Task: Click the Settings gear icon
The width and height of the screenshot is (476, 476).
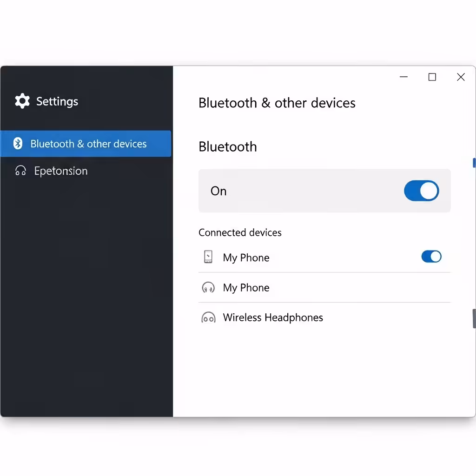Action: click(22, 101)
